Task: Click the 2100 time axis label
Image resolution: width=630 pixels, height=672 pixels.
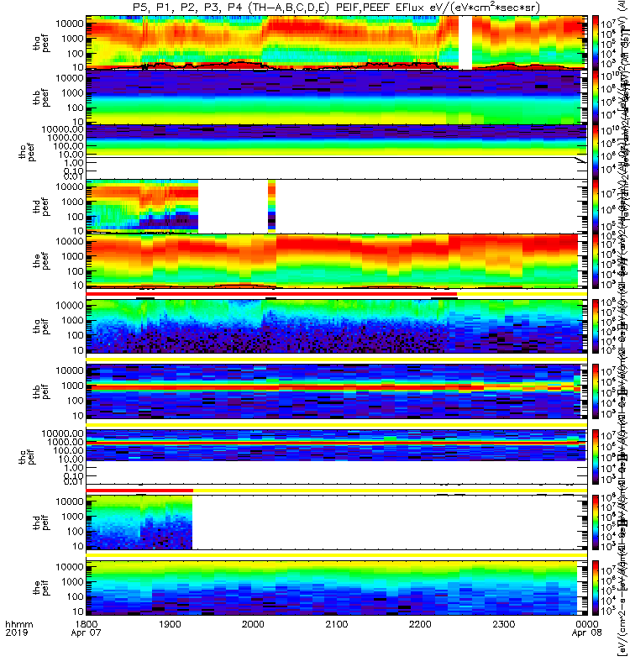Action: tap(337, 624)
